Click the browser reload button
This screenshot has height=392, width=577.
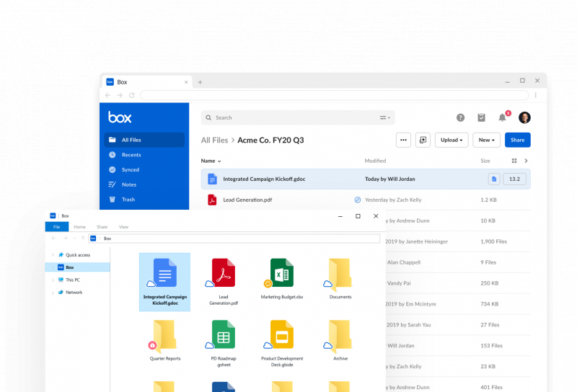[x=132, y=95]
